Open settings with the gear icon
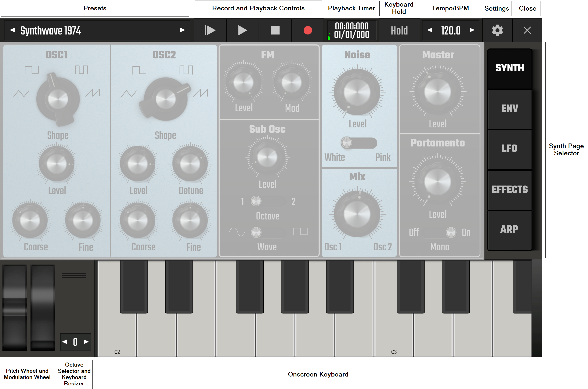588x389 pixels. coord(497,30)
